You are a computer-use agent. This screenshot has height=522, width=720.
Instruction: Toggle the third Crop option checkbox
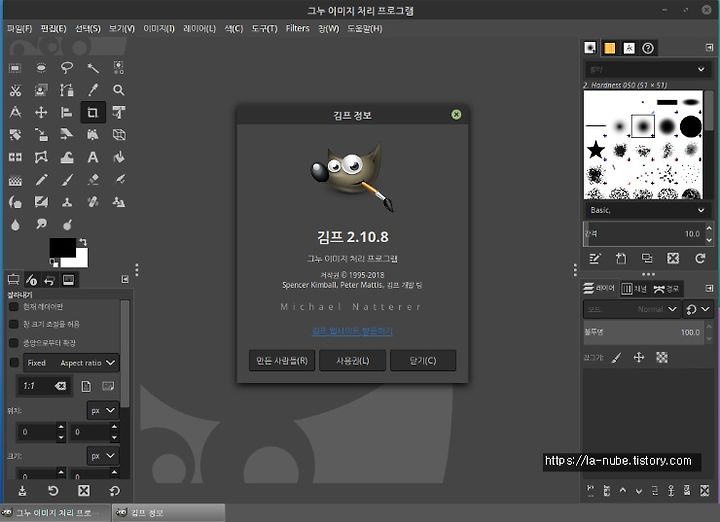coord(14,343)
